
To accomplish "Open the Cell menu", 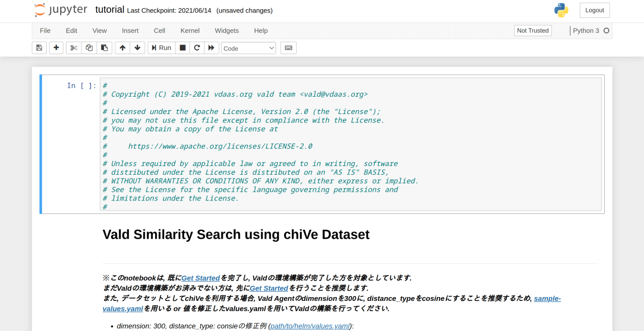I will click(x=159, y=31).
